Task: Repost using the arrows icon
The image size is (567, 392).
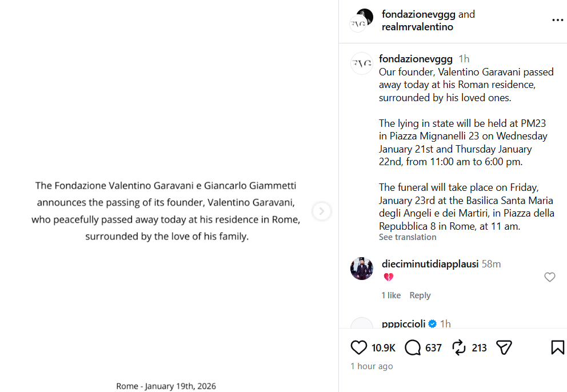Action: tap(459, 347)
